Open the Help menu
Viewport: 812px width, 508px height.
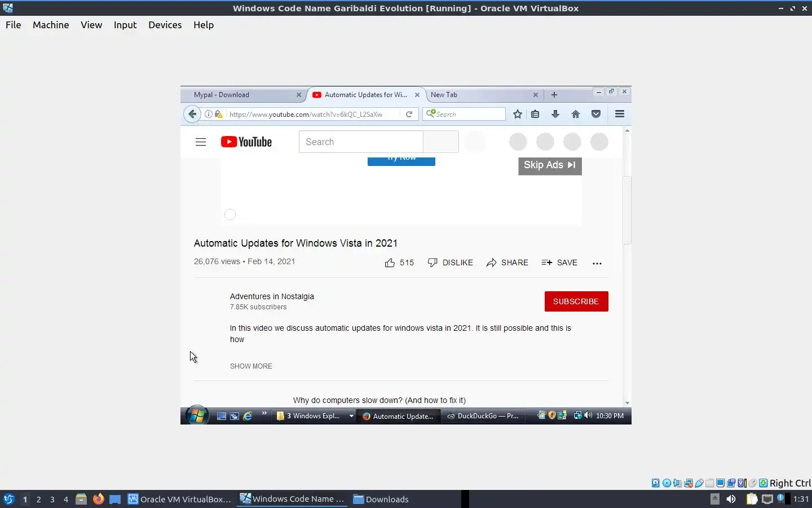coord(204,25)
